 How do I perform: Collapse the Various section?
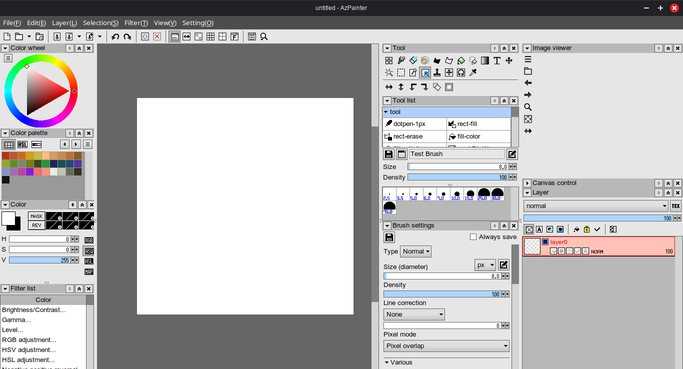pyautogui.click(x=386, y=362)
